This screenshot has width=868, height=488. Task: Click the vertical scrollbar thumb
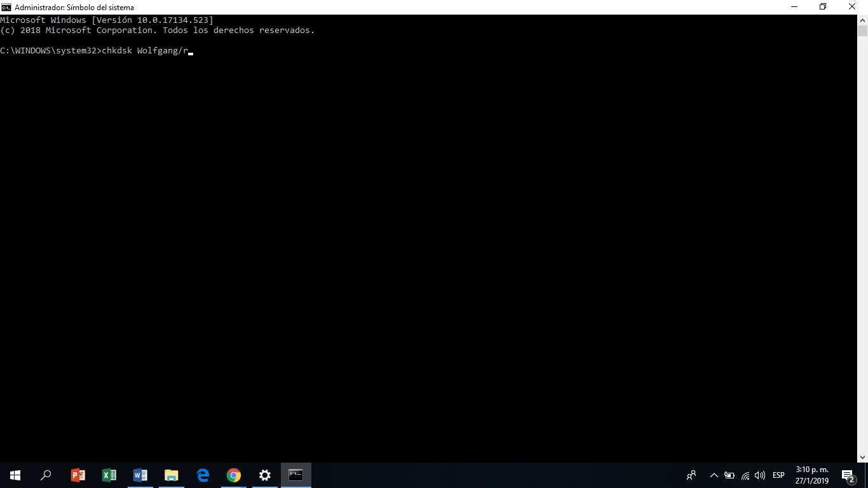tap(862, 31)
